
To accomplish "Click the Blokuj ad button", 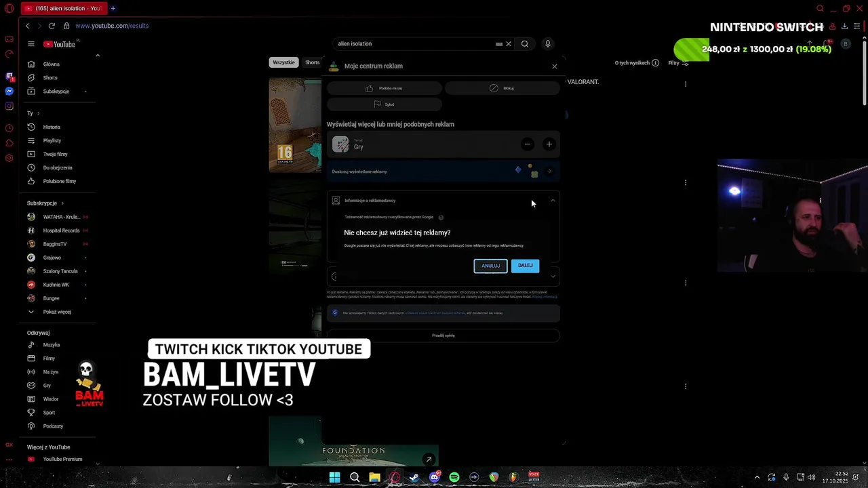I will pos(502,88).
